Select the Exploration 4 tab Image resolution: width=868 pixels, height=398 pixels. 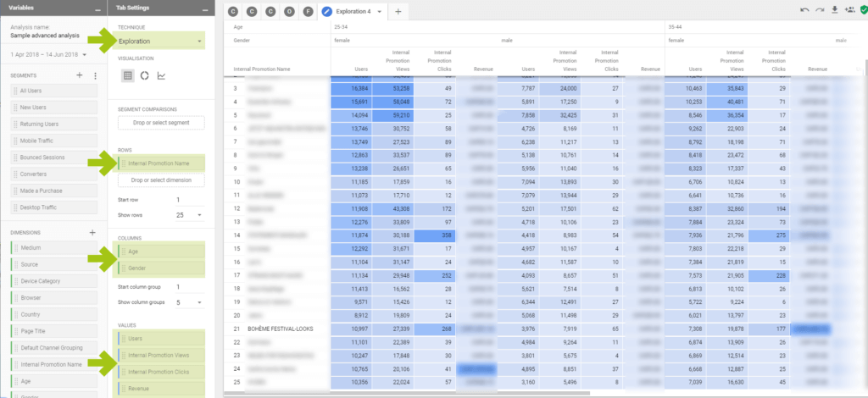point(354,11)
